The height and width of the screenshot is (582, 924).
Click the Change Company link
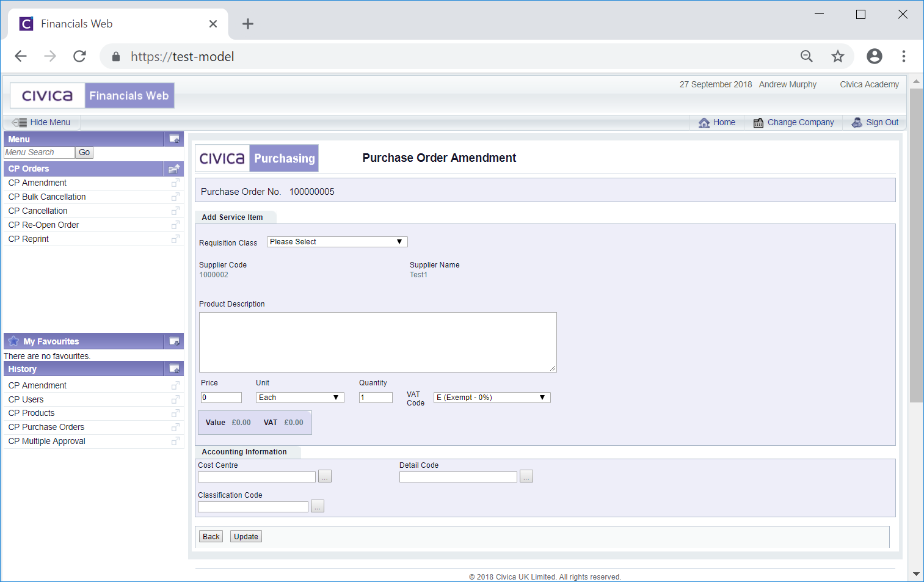point(801,122)
